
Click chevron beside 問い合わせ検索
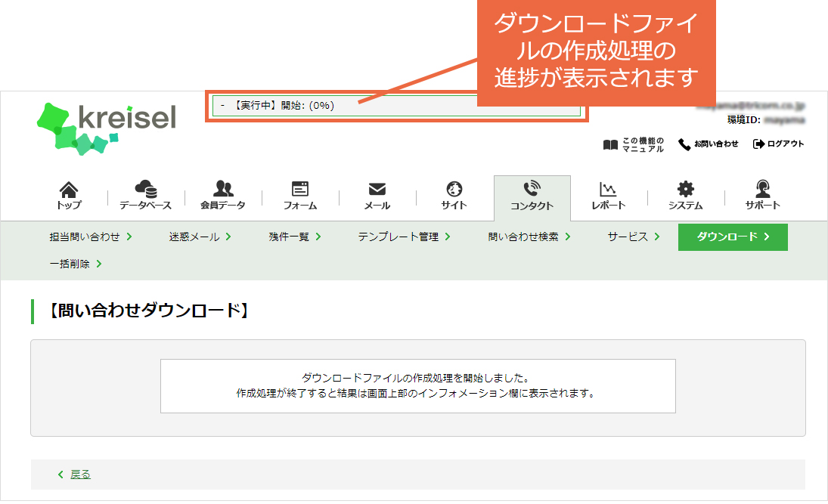click(568, 237)
